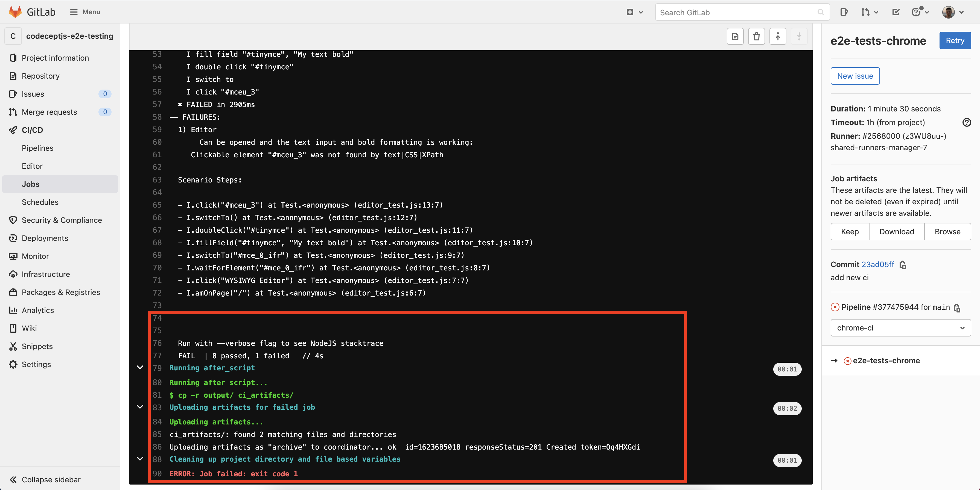Open Schedules in CI/CD sidebar
This screenshot has height=490, width=980.
[40, 202]
